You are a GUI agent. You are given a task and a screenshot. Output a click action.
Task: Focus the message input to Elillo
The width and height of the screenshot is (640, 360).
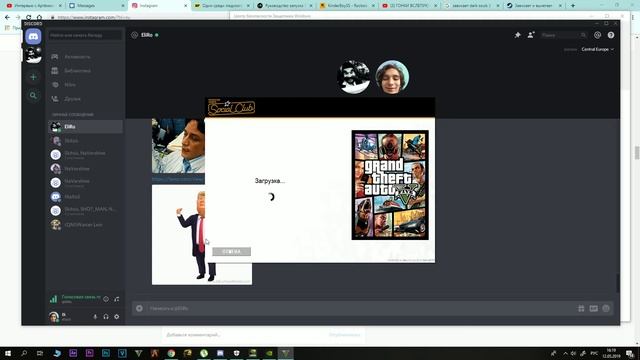pyautogui.click(x=359, y=309)
